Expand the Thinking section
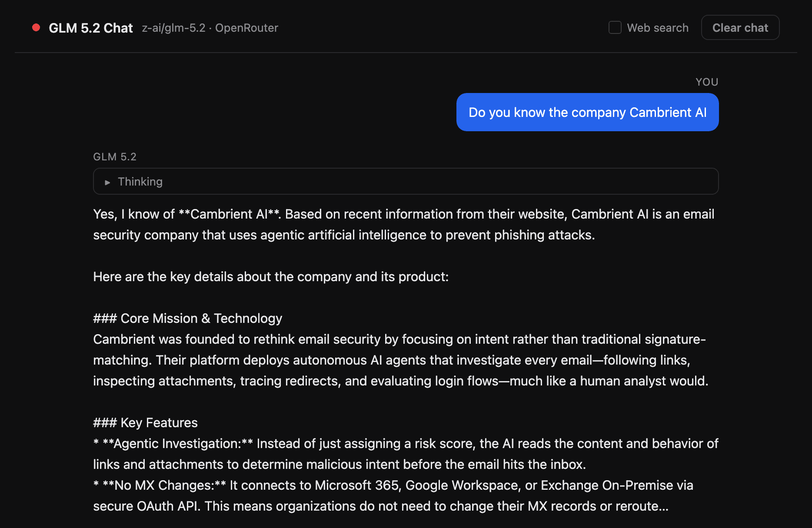The image size is (812, 528). point(406,181)
